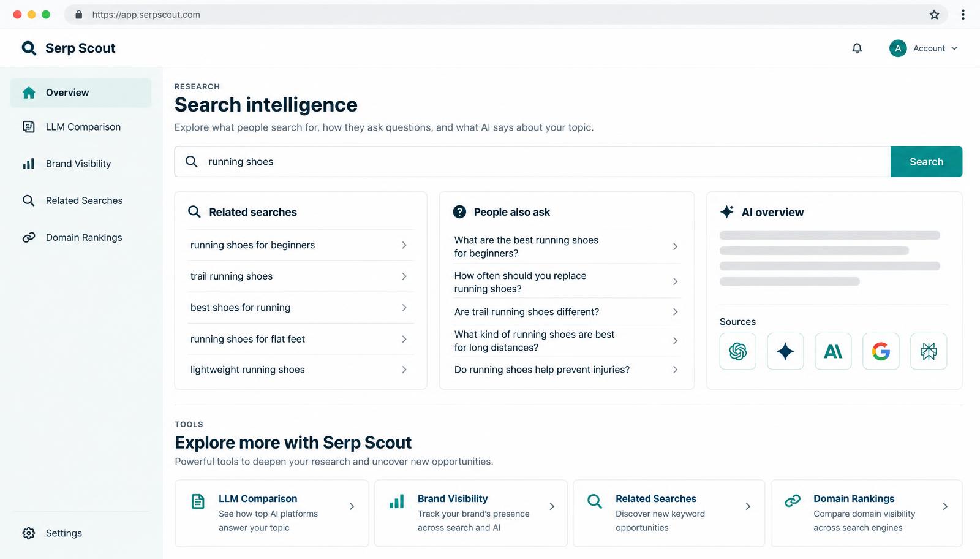980x559 pixels.
Task: Click the Perplexity source icon
Action: pos(929,351)
